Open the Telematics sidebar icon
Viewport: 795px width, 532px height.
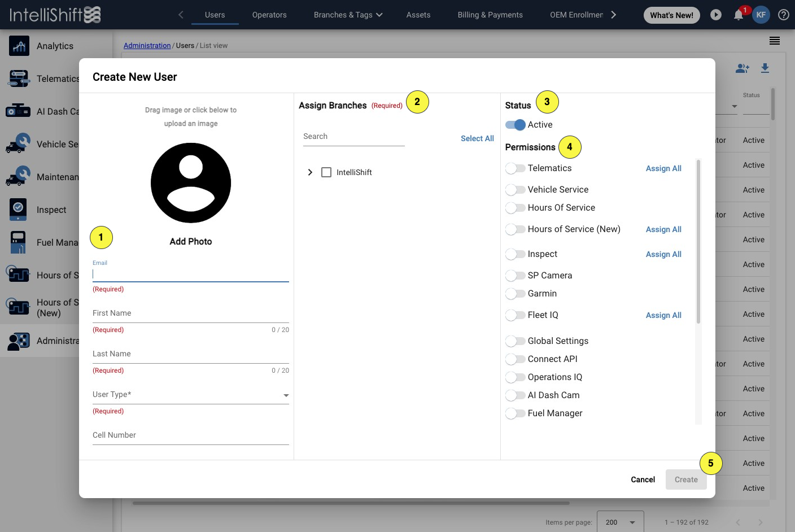click(19, 79)
